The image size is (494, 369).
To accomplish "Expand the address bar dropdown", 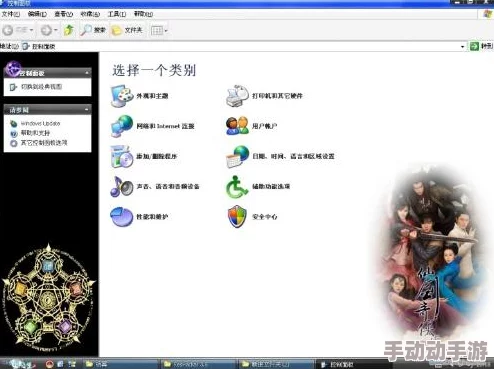I will (462, 47).
